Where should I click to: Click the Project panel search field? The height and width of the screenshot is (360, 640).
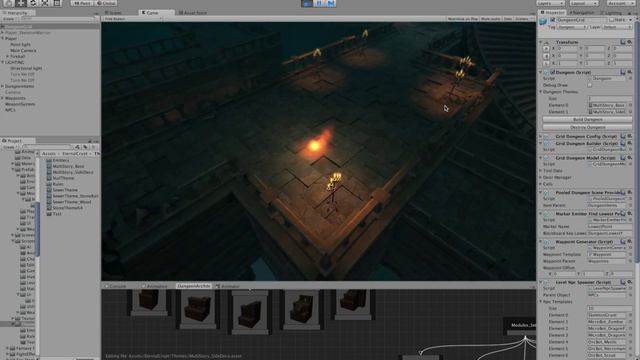48,147
